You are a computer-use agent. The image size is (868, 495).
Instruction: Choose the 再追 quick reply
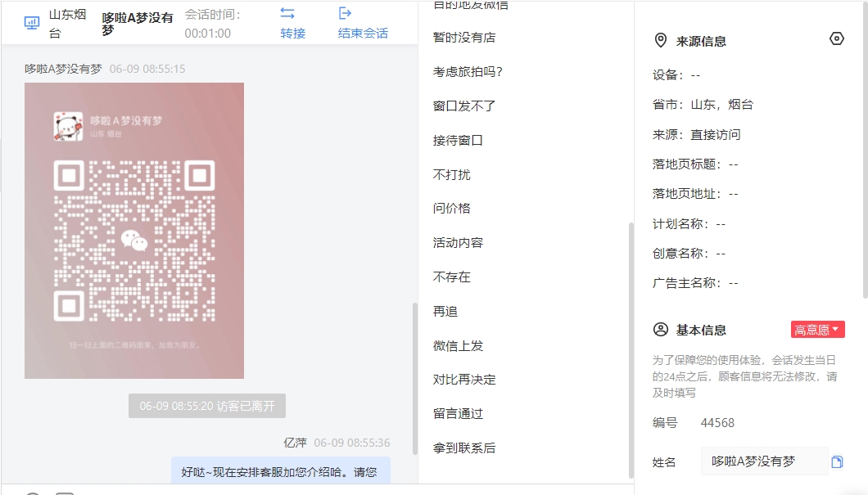pos(445,312)
